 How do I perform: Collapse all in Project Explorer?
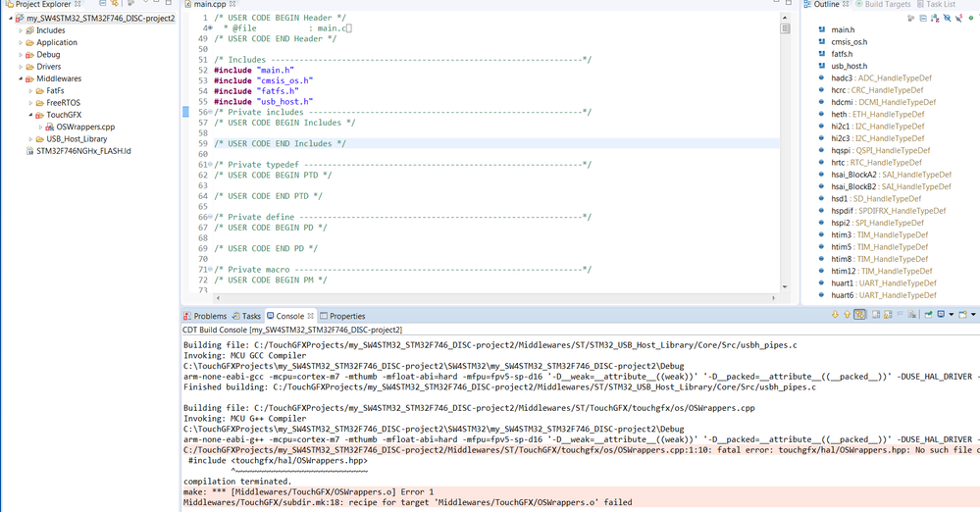pyautogui.click(x=102, y=4)
